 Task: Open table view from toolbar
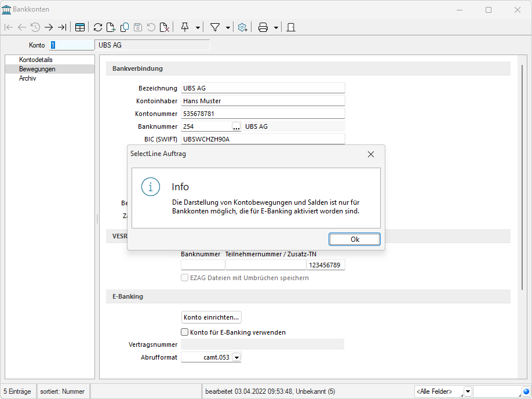click(x=80, y=27)
